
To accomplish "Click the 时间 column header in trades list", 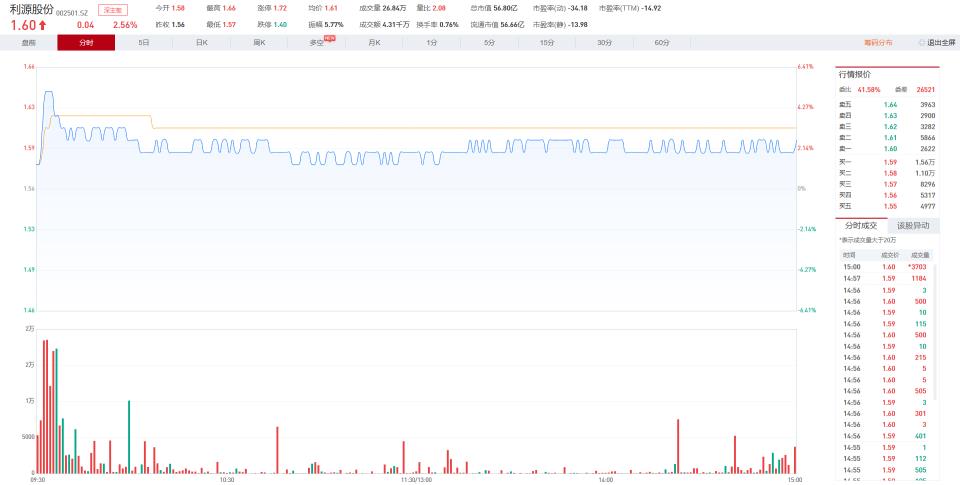I will click(x=849, y=255).
